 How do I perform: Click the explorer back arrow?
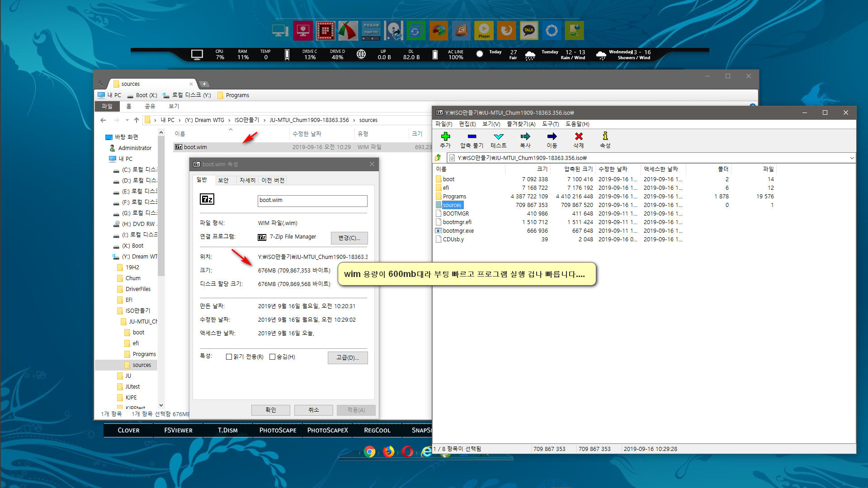pos(103,120)
